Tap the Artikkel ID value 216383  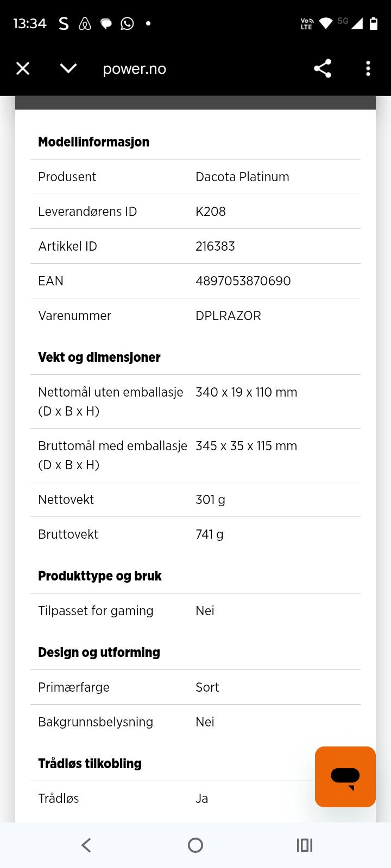pos(215,246)
